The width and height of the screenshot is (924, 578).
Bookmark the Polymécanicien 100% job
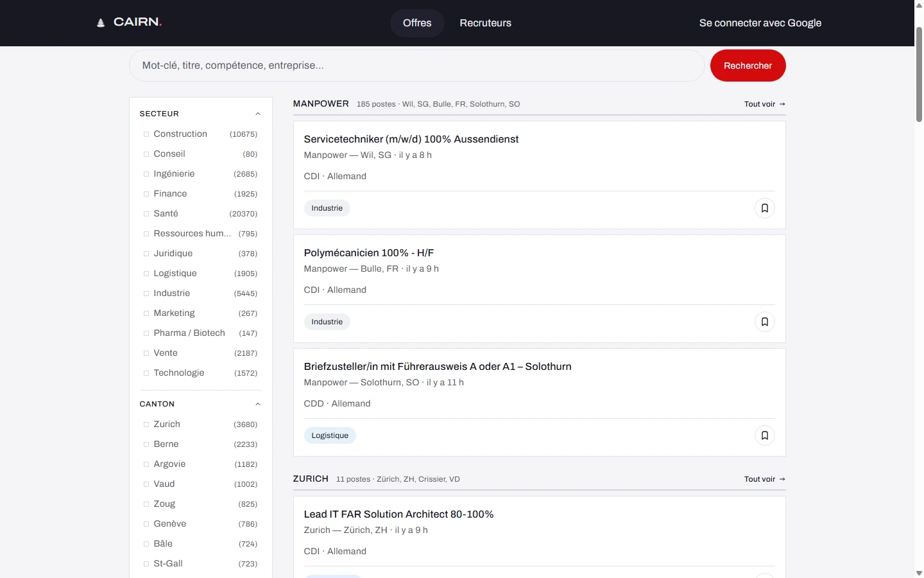(x=765, y=322)
